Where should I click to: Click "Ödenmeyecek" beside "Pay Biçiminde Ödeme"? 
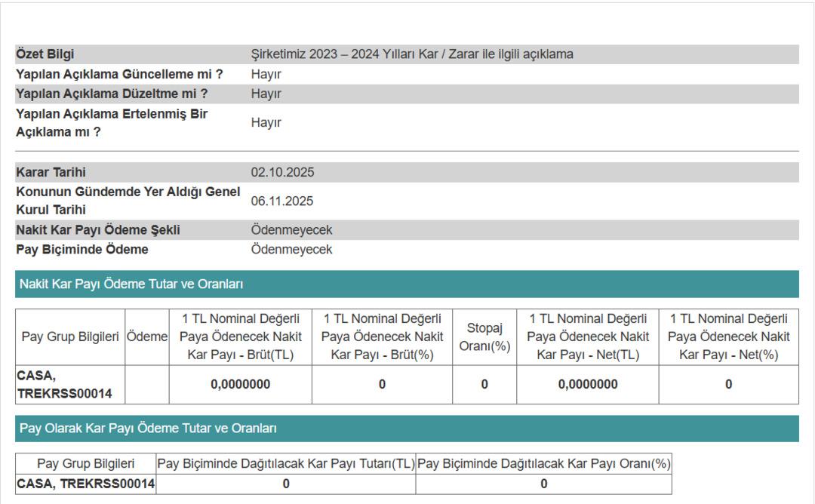coord(291,249)
